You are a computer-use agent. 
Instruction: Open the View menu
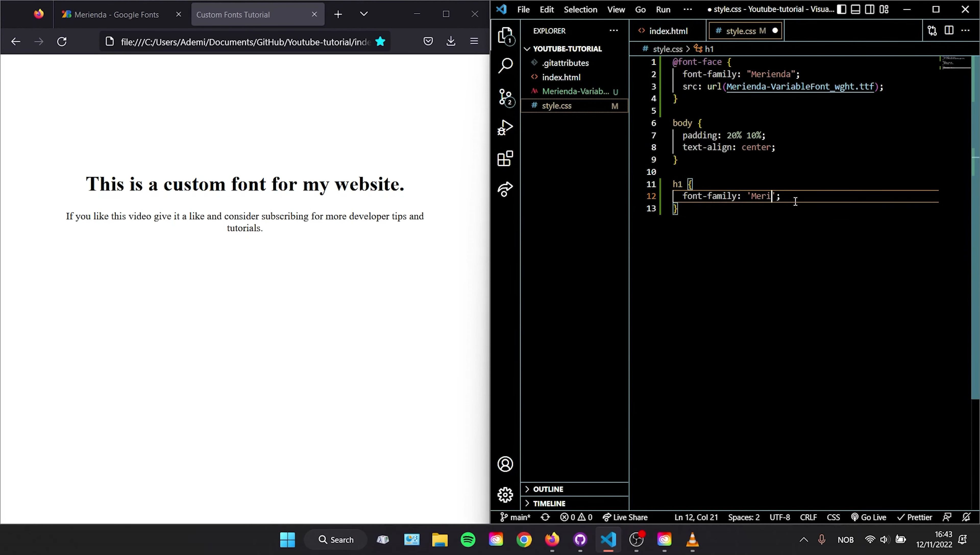(616, 9)
